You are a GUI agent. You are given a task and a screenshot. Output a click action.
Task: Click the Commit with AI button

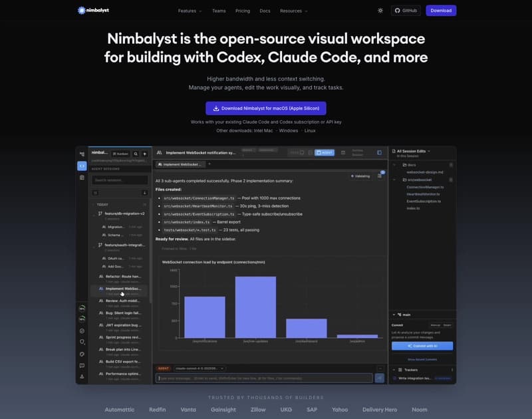[422, 346]
